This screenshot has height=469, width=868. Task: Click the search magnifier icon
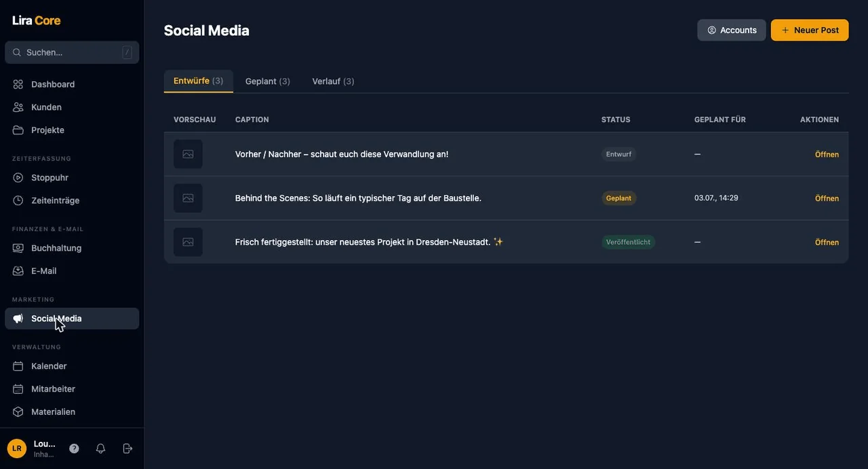pos(17,52)
